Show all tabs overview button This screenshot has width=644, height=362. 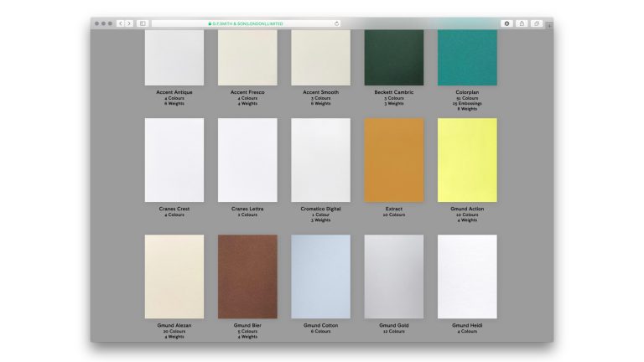pyautogui.click(x=537, y=23)
